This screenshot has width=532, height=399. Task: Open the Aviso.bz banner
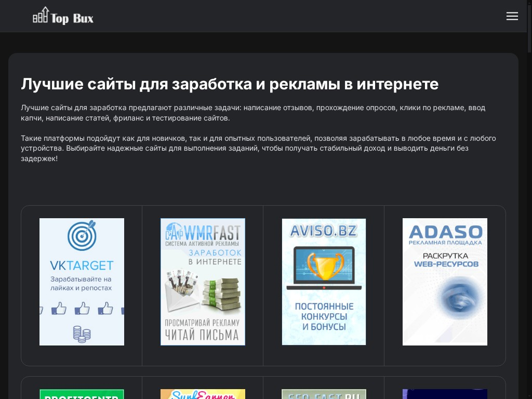click(x=324, y=282)
